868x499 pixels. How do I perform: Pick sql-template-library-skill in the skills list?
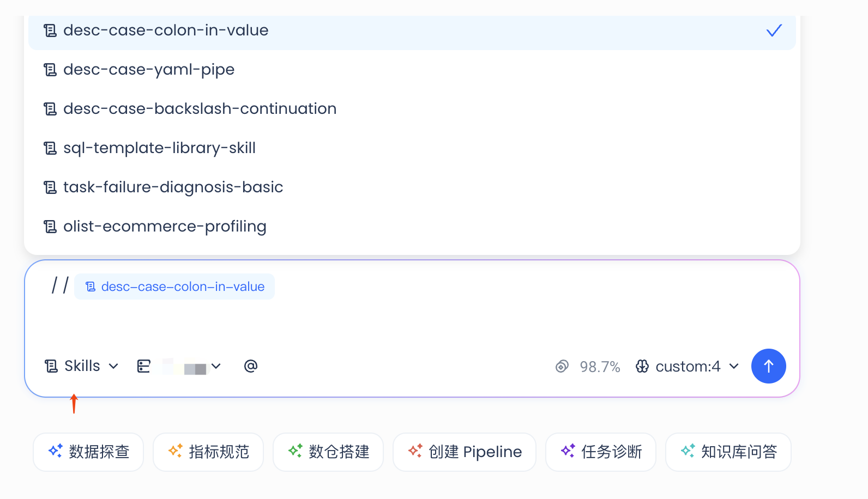(412, 148)
